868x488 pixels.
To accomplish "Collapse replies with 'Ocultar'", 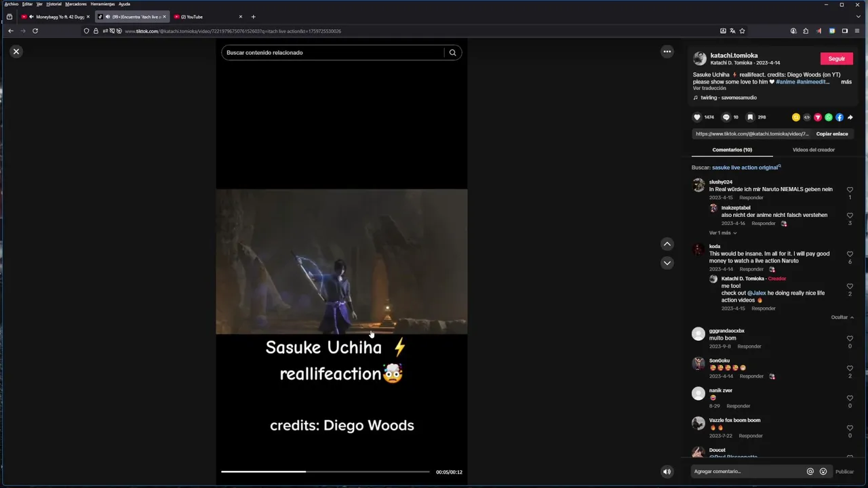I will click(x=842, y=317).
